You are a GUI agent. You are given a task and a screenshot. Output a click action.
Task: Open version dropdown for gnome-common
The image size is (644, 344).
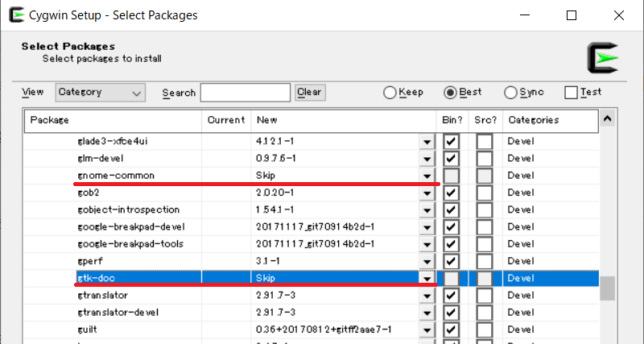coord(427,176)
